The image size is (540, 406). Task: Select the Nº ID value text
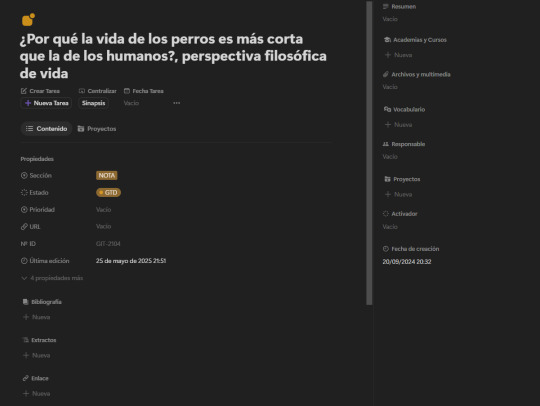coord(108,244)
